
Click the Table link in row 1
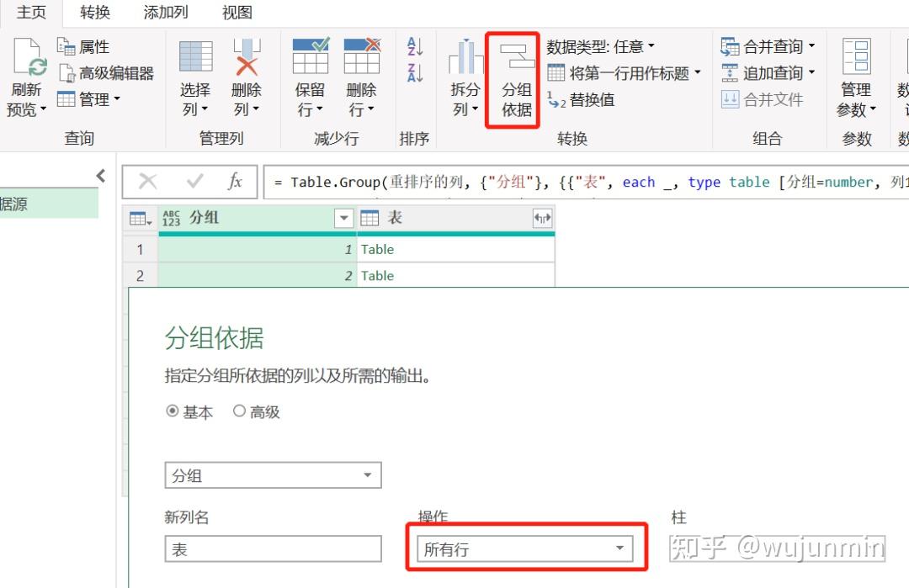tap(377, 250)
